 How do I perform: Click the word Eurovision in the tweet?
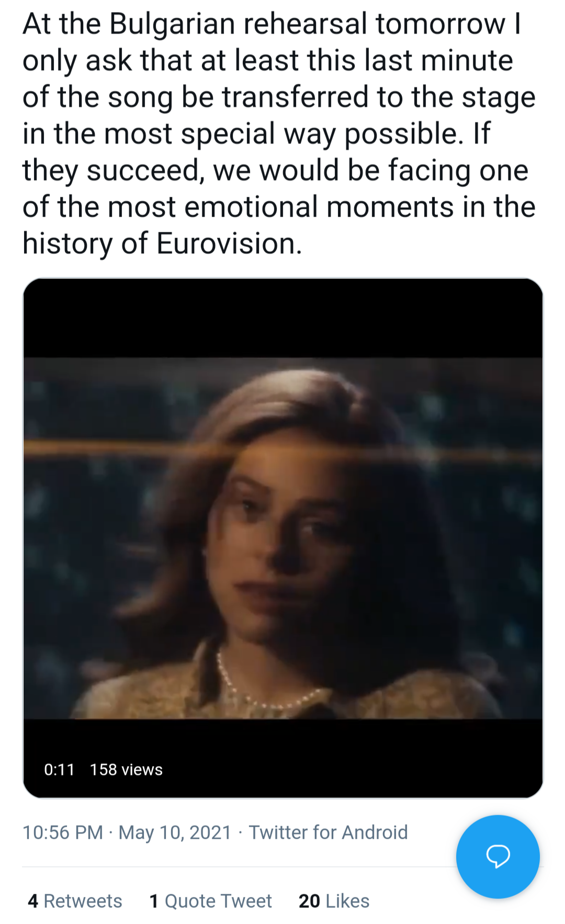(x=229, y=244)
